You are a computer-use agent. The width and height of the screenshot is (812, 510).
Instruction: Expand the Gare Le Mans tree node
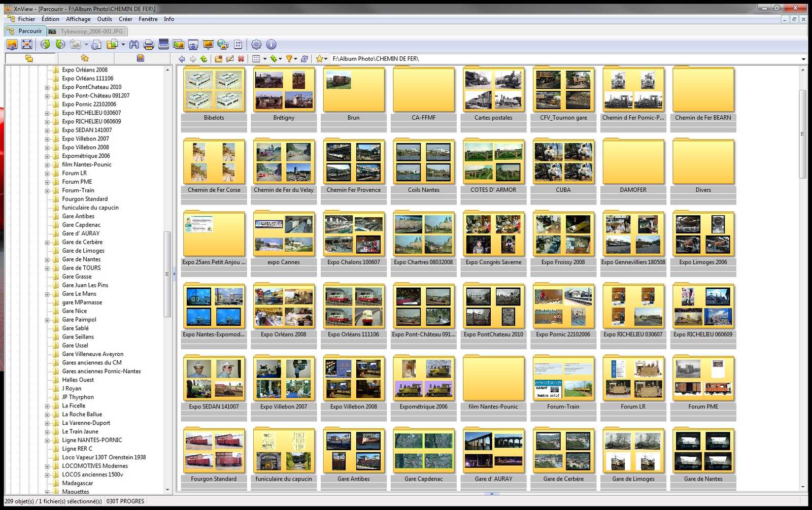(47, 294)
